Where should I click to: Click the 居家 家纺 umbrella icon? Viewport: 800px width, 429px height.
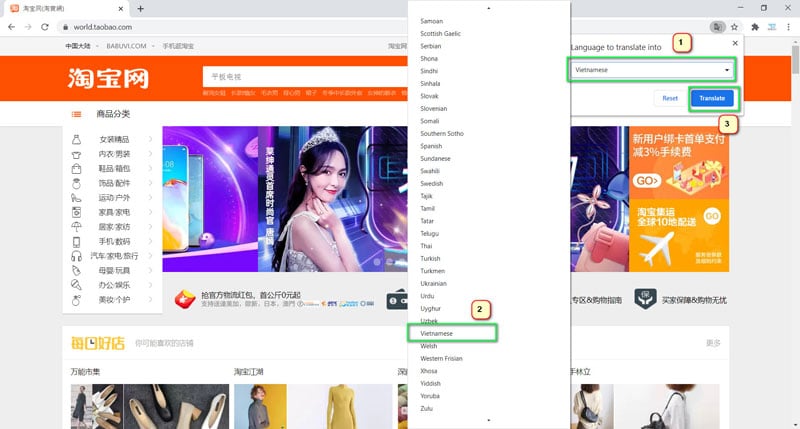point(76,227)
